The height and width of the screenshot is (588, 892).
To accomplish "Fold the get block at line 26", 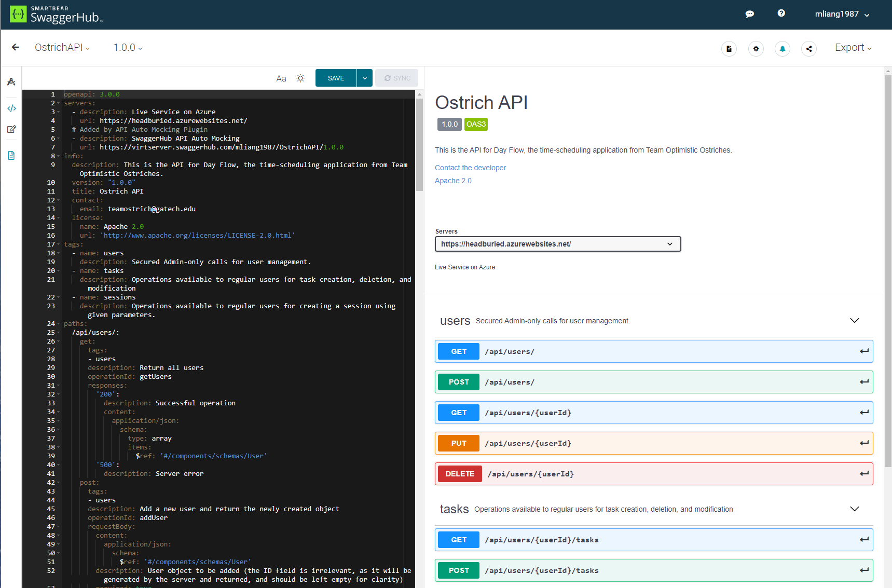I will click(58, 341).
